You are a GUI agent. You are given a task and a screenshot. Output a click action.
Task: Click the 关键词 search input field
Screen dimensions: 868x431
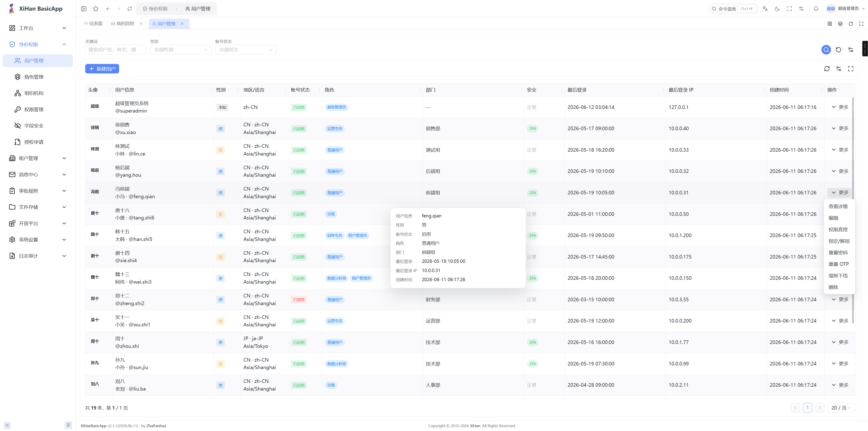[x=116, y=50]
